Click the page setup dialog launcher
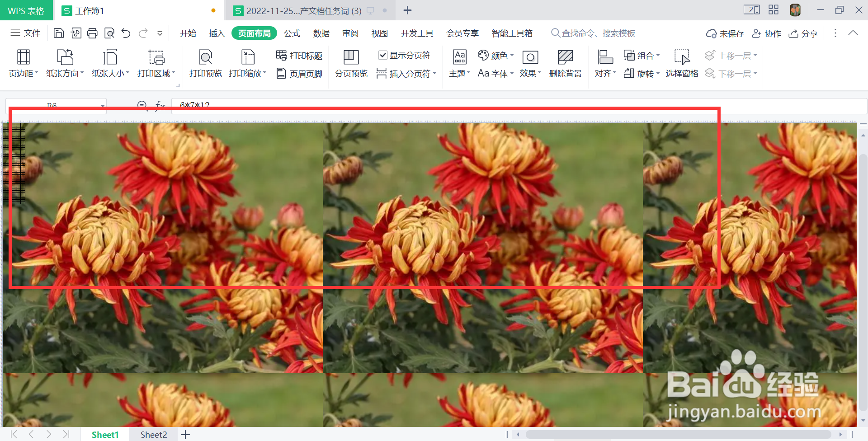The image size is (868, 441). click(178, 85)
